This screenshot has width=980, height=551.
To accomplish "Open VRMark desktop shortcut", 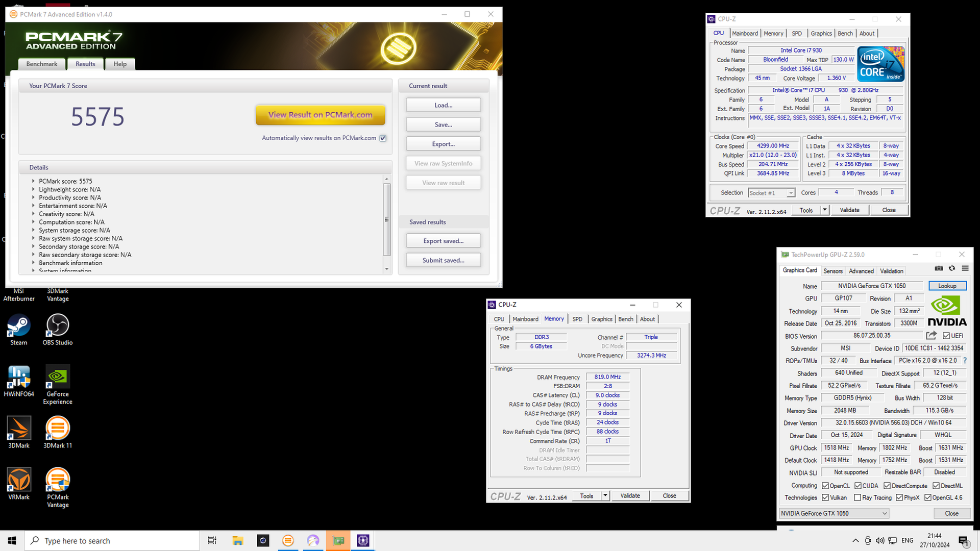I will pyautogui.click(x=19, y=484).
